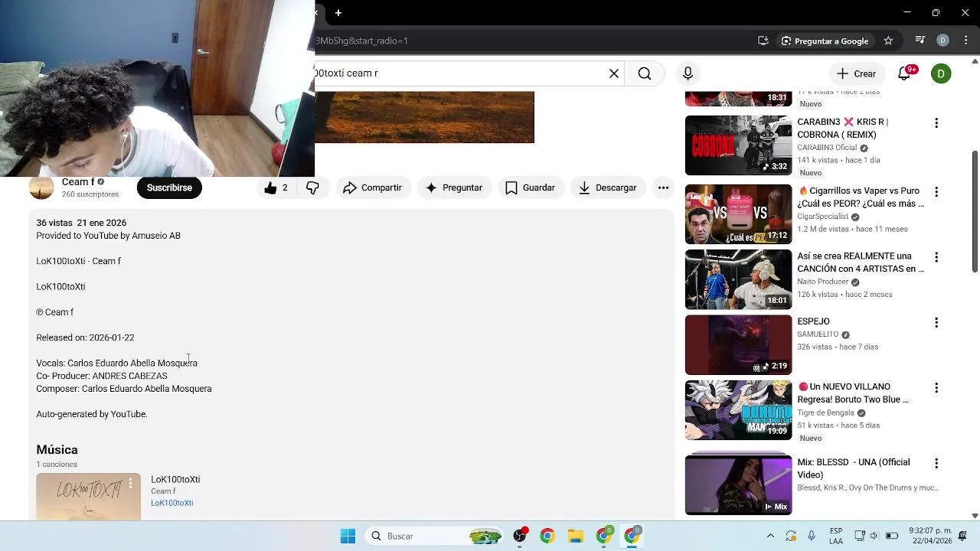Image resolution: width=980 pixels, height=551 pixels.
Task: Open the Crear create button
Action: (x=856, y=73)
